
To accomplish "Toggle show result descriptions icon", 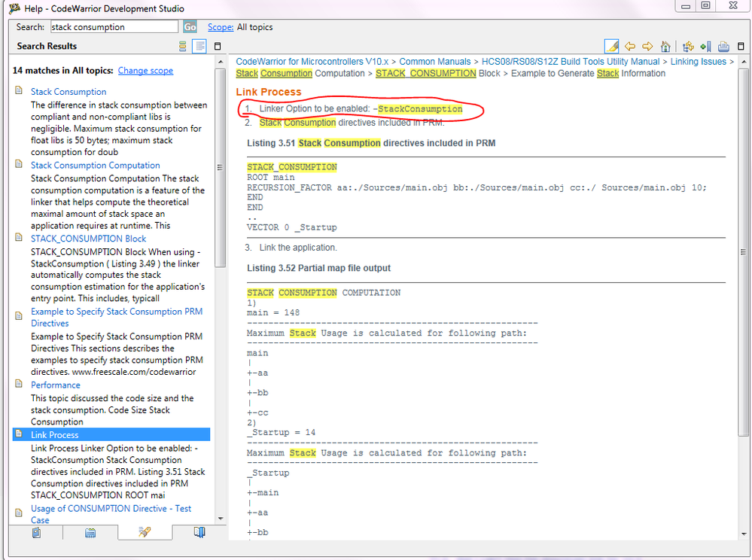I will coord(199,46).
